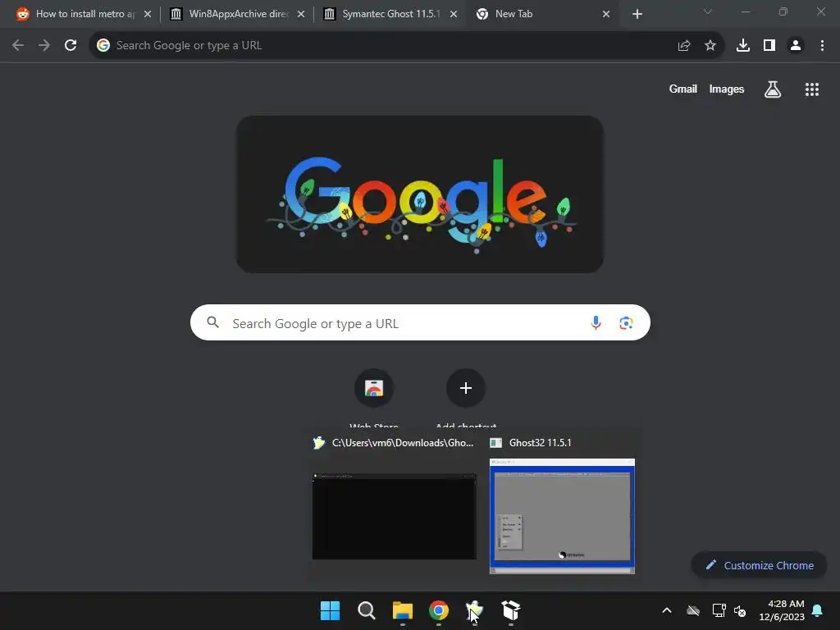Screen dimensions: 840x630
Task: Open the Ghost32 11.5.1 window preview
Action: 562,516
